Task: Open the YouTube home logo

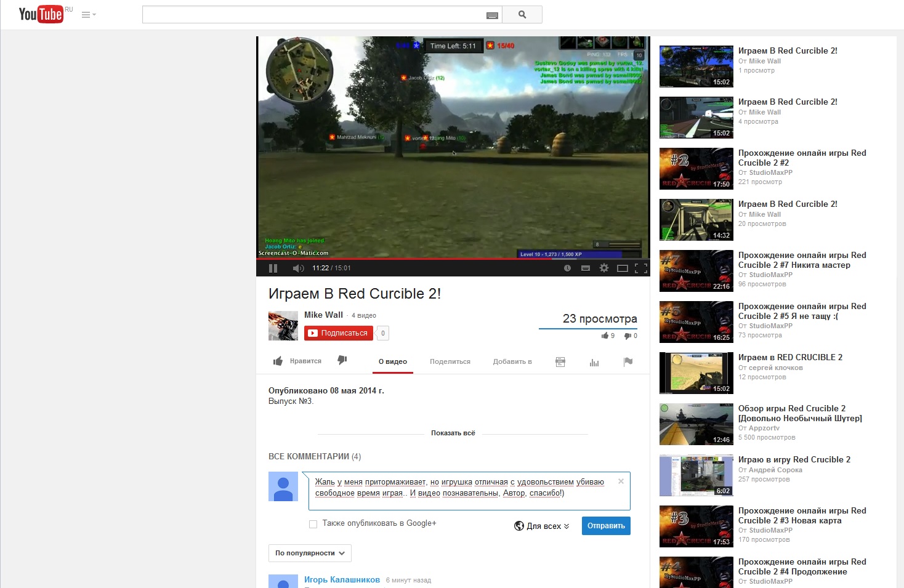Action: [41, 14]
